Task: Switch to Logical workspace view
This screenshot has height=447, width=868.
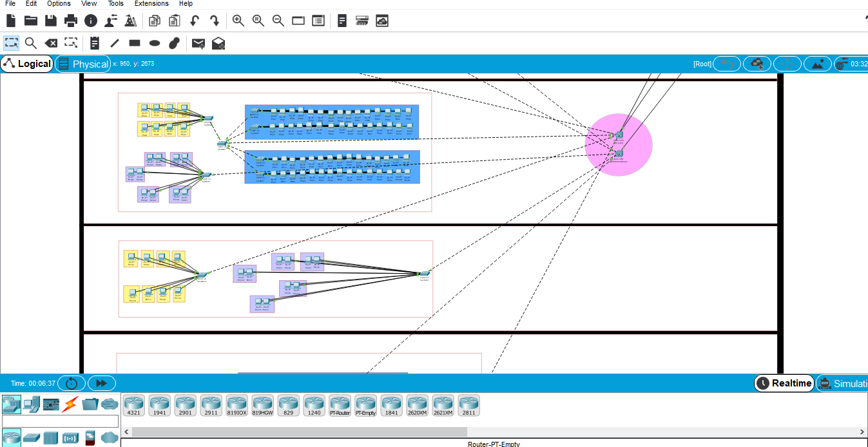Action: click(x=27, y=64)
